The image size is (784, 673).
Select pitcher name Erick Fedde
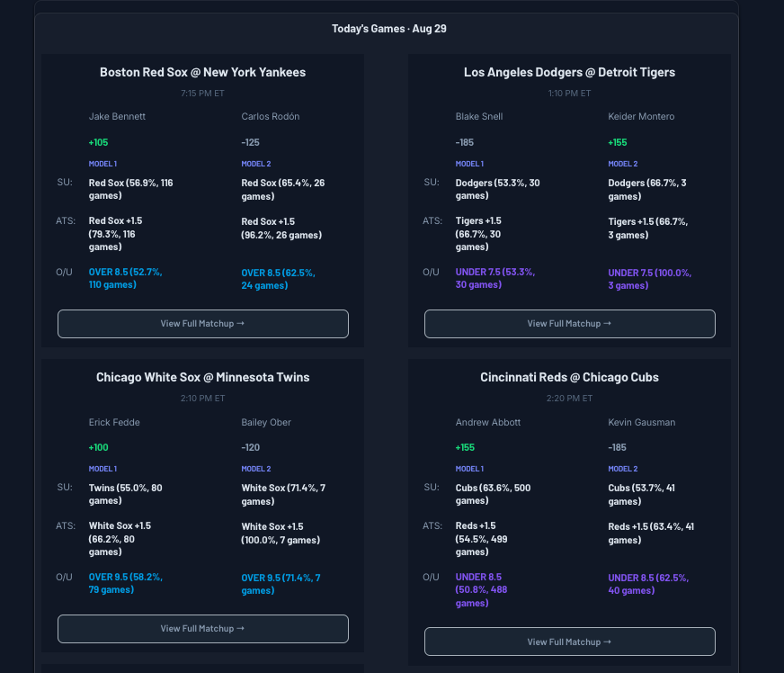(114, 422)
